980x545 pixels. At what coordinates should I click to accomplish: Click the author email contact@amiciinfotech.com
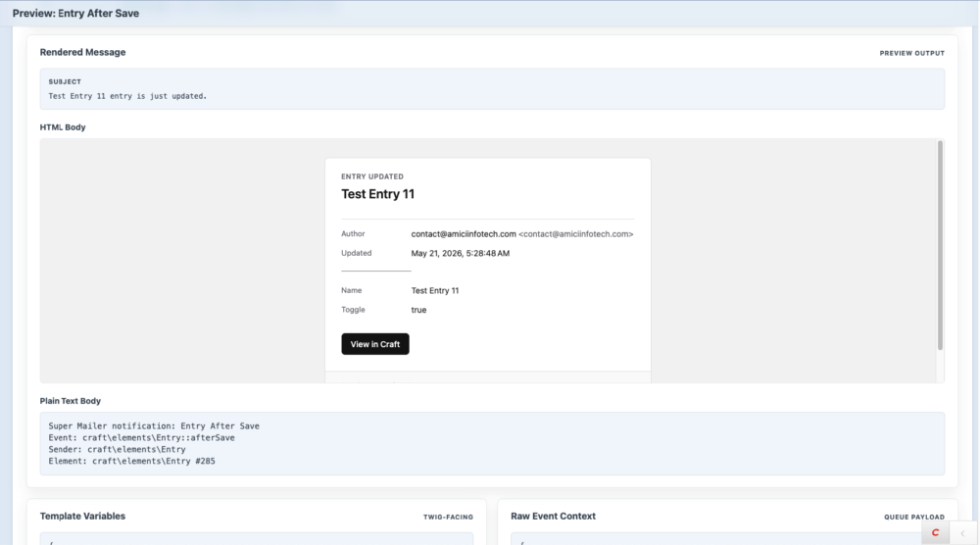pyautogui.click(x=464, y=233)
